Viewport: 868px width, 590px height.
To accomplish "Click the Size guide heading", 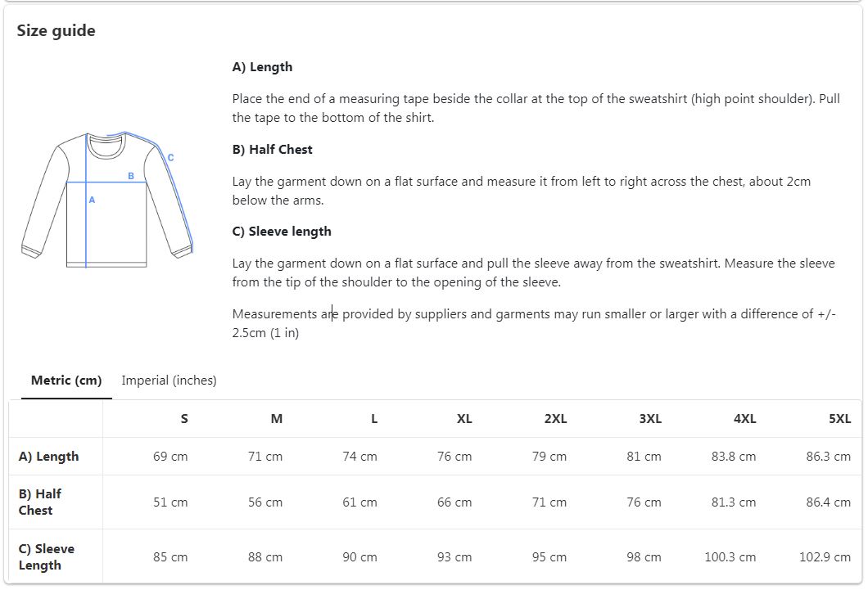I will (56, 30).
